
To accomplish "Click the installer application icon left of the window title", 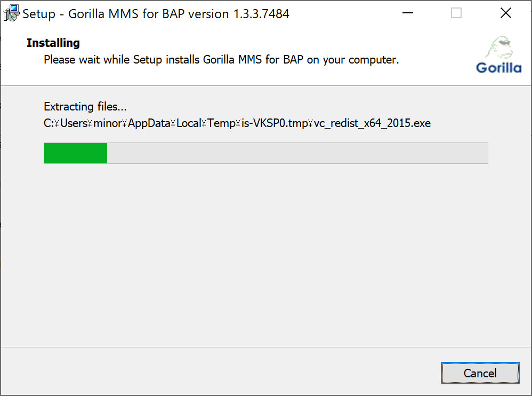I will tap(11, 12).
